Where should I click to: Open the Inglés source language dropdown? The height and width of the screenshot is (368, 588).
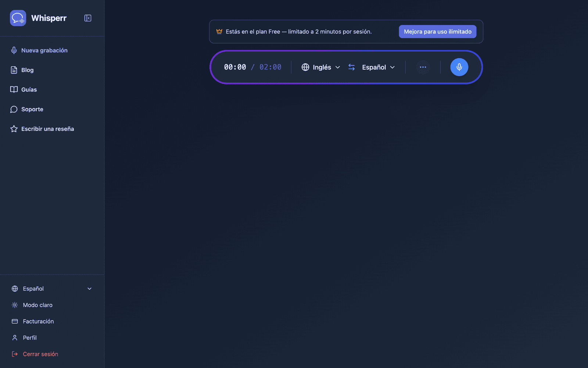[321, 67]
